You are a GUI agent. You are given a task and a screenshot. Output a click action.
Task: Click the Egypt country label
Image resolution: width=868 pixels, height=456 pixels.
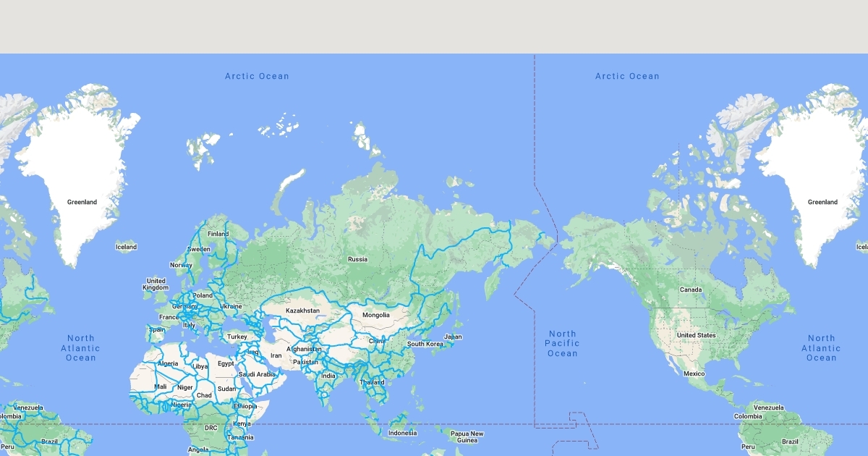(x=226, y=363)
